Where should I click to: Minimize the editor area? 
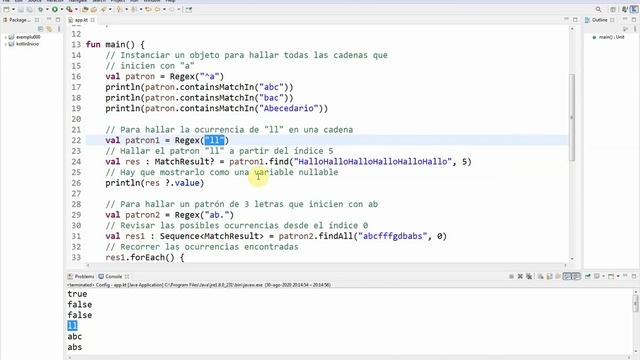coord(566,20)
